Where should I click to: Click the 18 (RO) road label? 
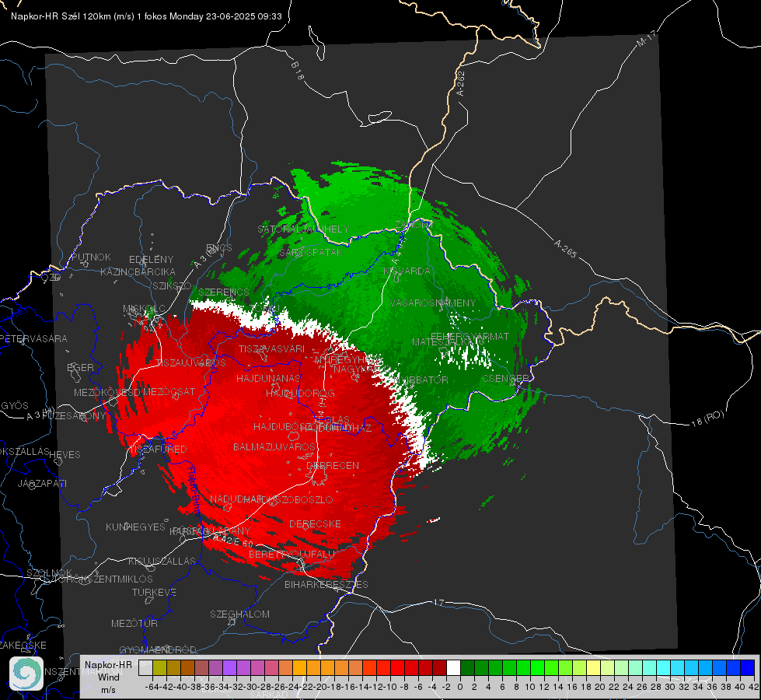coord(707,418)
